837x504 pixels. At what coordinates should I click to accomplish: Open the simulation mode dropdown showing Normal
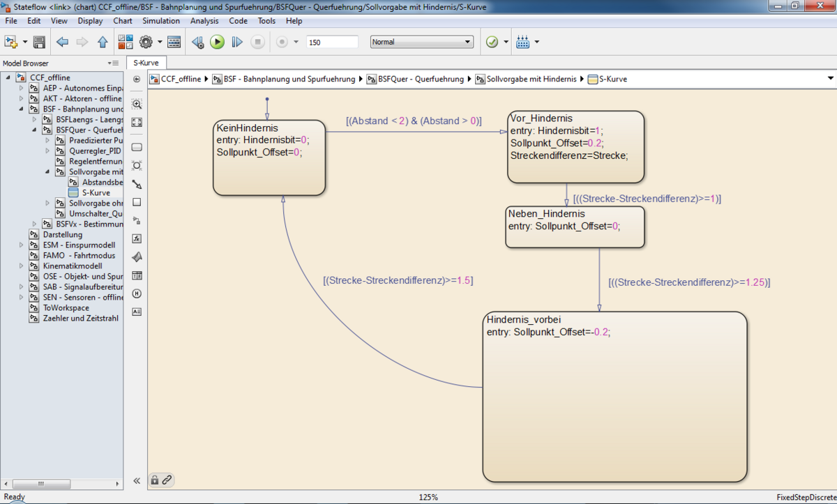pyautogui.click(x=421, y=43)
